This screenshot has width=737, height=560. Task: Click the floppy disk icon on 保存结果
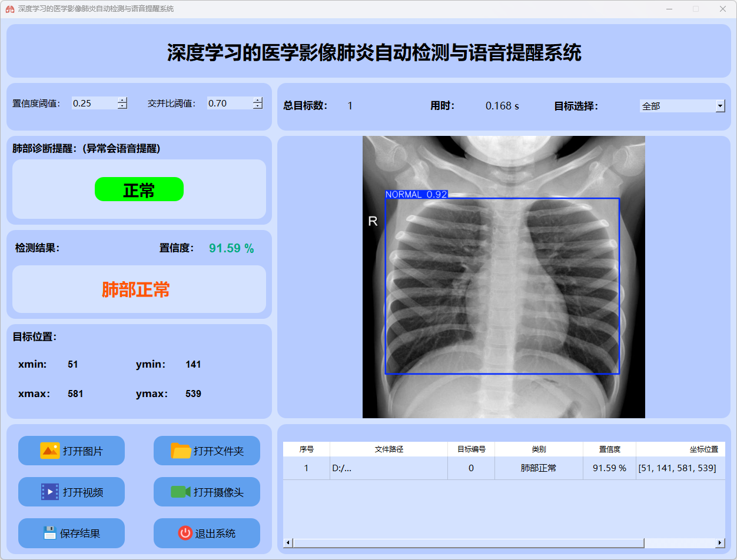(x=50, y=533)
